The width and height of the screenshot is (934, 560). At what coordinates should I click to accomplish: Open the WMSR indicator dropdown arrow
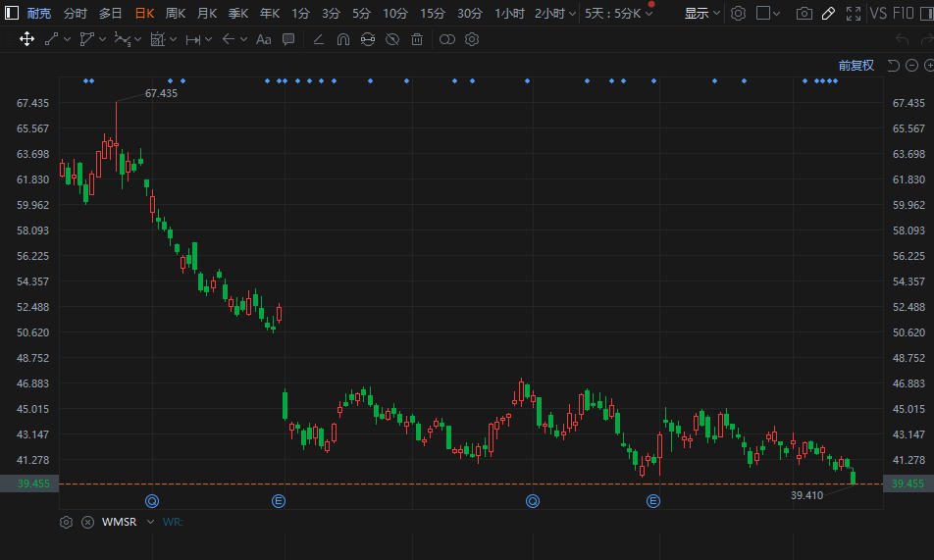[x=151, y=522]
